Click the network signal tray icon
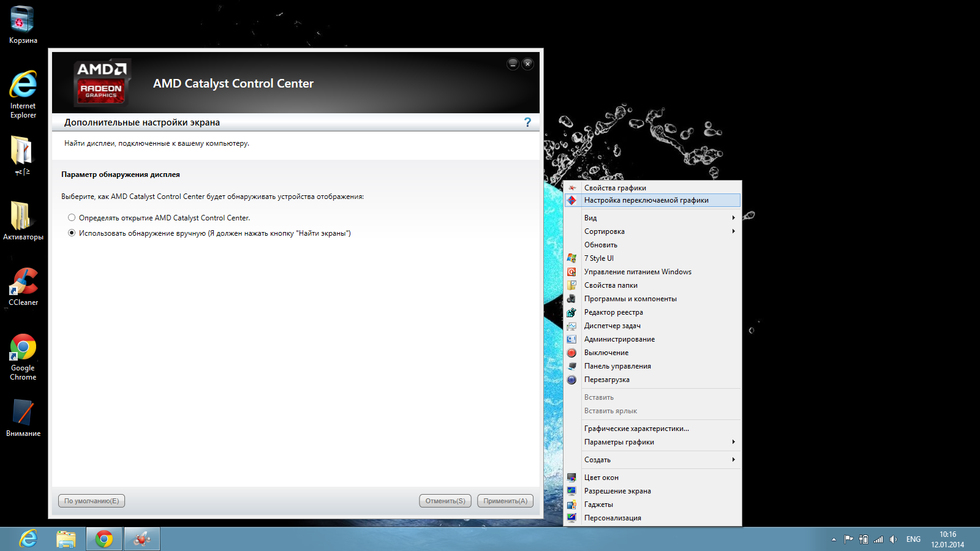This screenshot has height=551, width=980. [878, 539]
